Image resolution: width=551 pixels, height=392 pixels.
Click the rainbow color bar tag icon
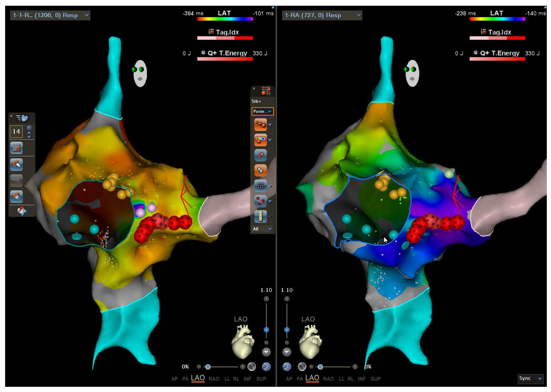pyautogui.click(x=260, y=140)
